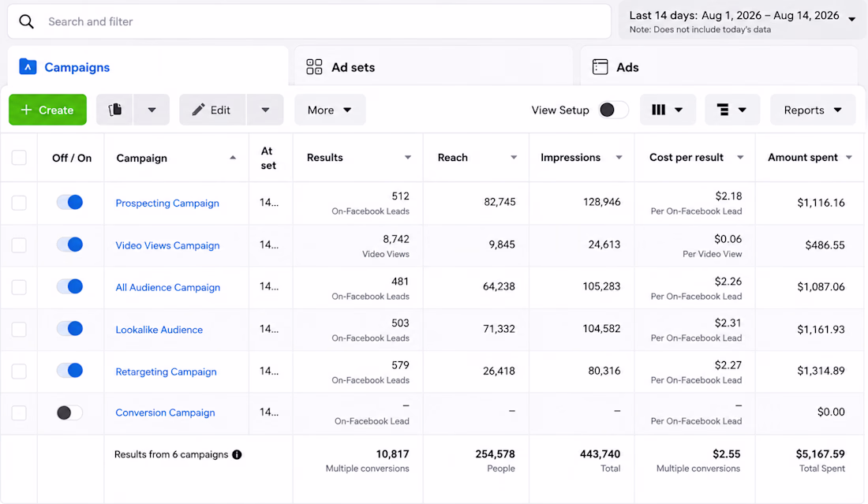The image size is (868, 504).
Task: Enable the View Setup toggle
Action: pyautogui.click(x=613, y=110)
